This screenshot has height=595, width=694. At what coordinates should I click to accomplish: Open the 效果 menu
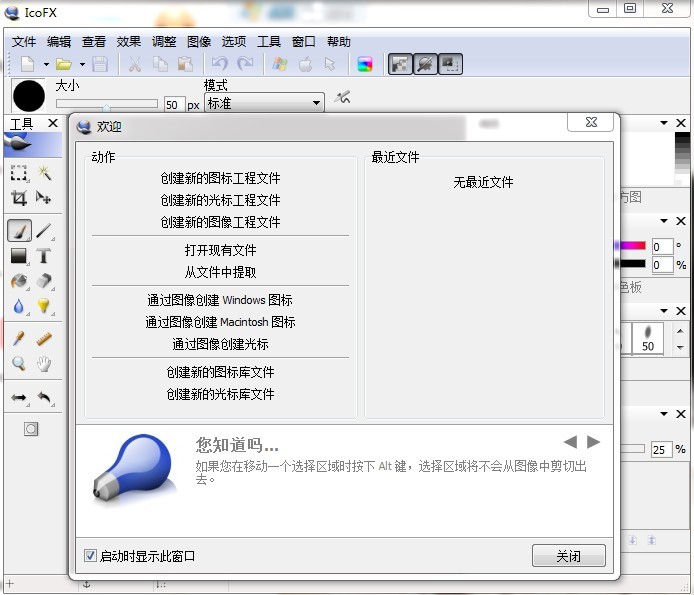[x=129, y=42]
